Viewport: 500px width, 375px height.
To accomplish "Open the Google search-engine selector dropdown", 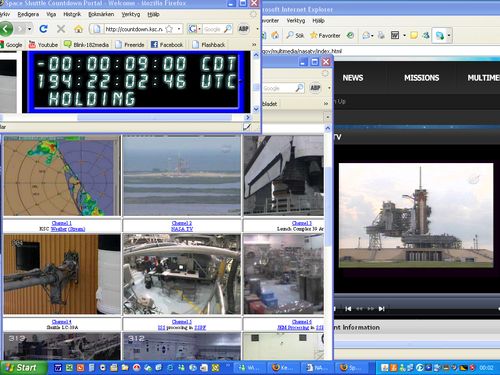I will 194,29.
